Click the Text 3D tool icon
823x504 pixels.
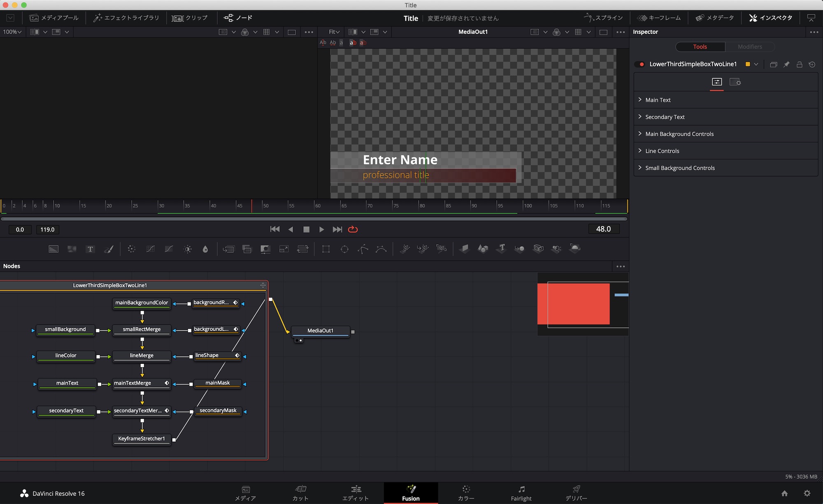click(501, 248)
